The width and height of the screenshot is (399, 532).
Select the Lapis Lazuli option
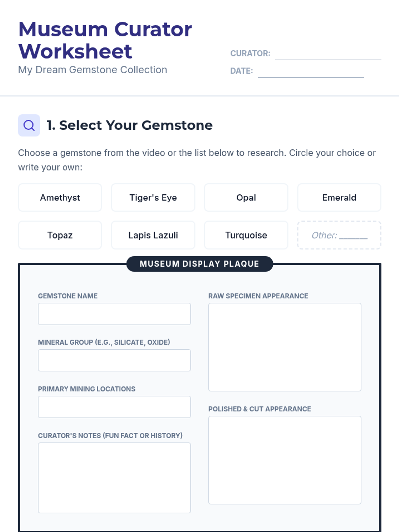coord(153,235)
